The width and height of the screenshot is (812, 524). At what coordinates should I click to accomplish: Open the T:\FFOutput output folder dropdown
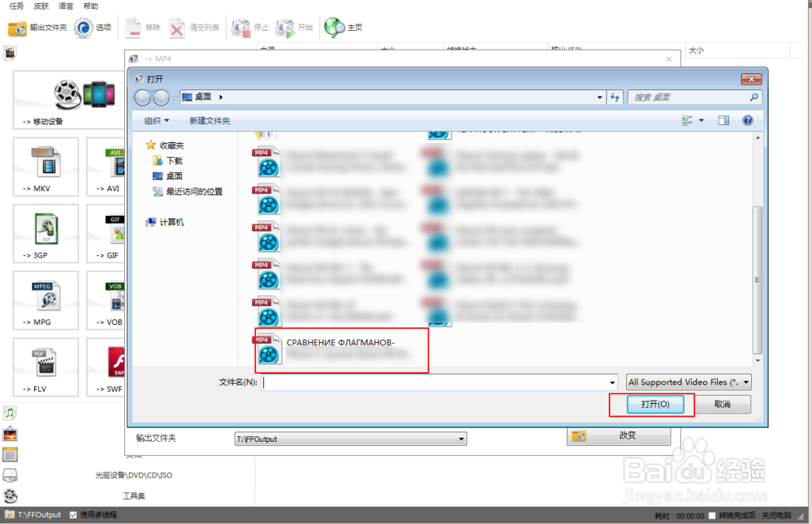pyautogui.click(x=351, y=439)
